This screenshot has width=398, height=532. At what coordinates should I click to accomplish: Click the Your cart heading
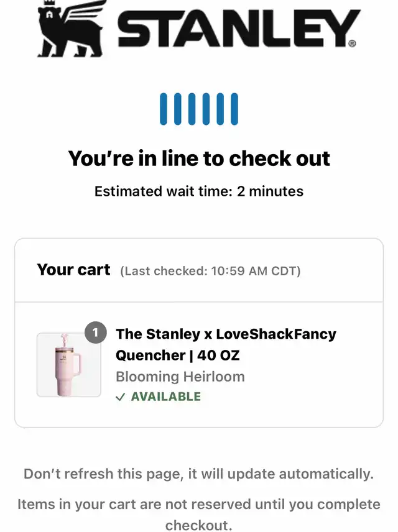pyautogui.click(x=73, y=270)
